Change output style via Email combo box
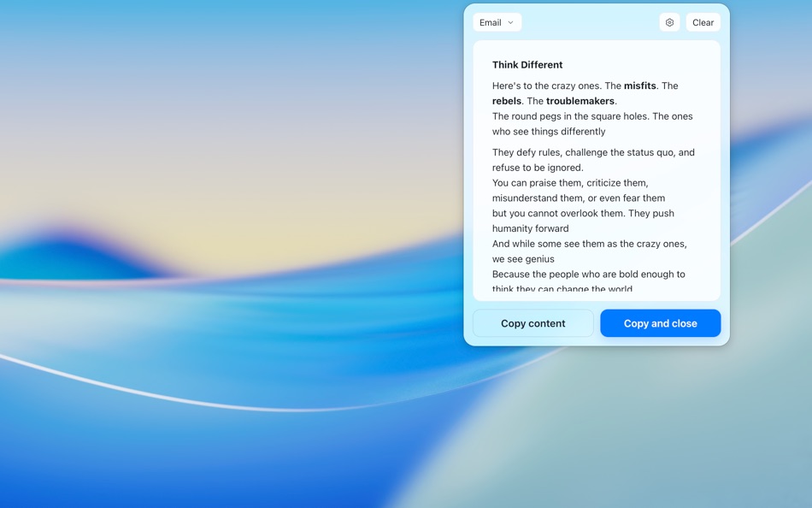Viewport: 812px width, 508px height. coord(497,22)
